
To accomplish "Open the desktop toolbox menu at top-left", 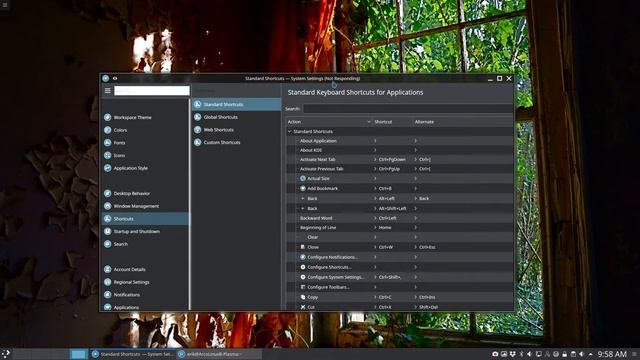I will tap(4, 5).
